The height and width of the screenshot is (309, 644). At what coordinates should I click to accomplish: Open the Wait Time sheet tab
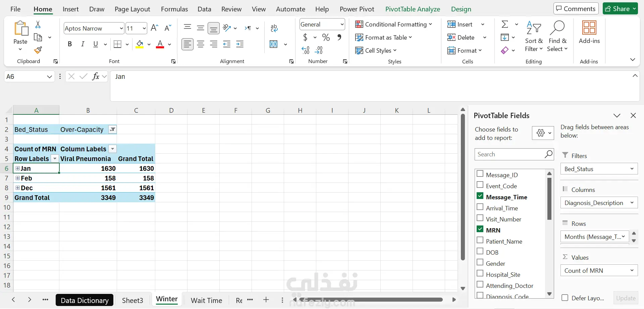point(206,300)
